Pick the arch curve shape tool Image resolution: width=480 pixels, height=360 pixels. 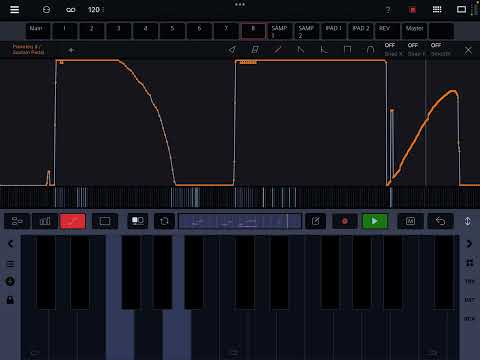pyautogui.click(x=370, y=50)
